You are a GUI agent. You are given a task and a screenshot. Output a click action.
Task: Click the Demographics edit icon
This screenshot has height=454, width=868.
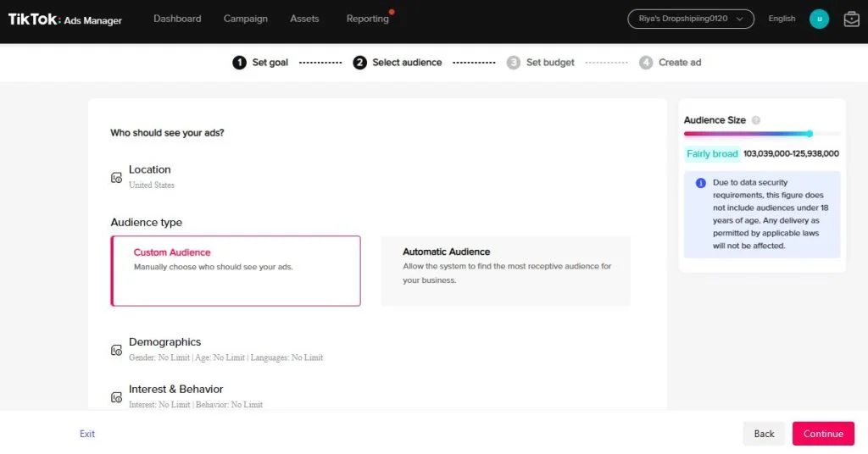[x=117, y=351]
